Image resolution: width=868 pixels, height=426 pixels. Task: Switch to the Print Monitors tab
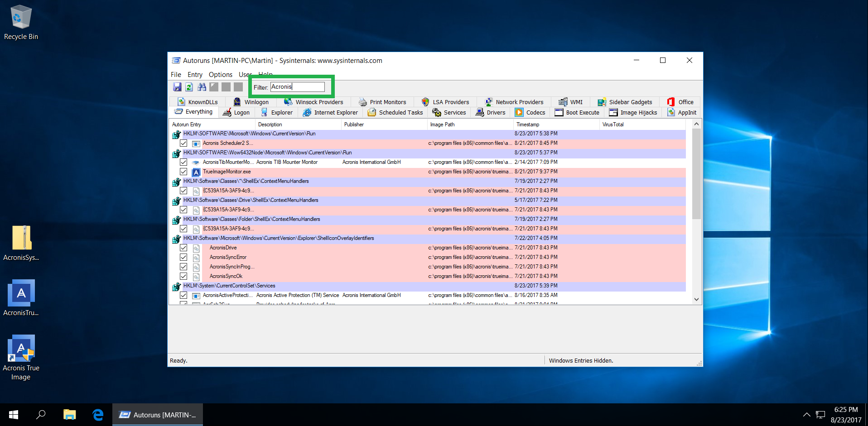click(383, 102)
